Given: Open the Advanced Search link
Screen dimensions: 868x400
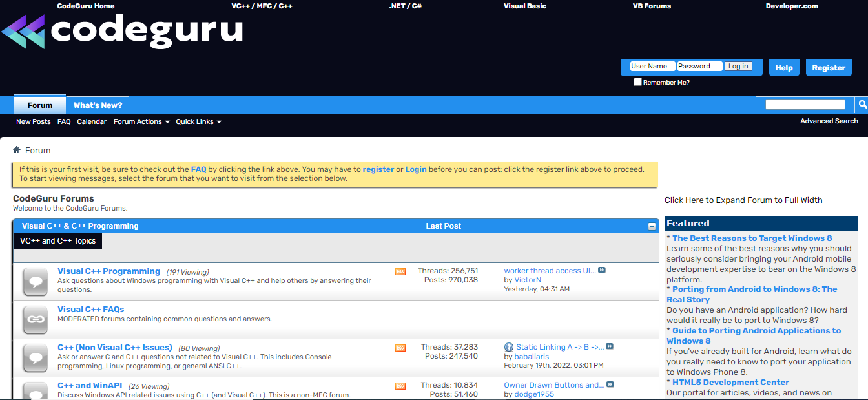Looking at the screenshot, I should 829,121.
